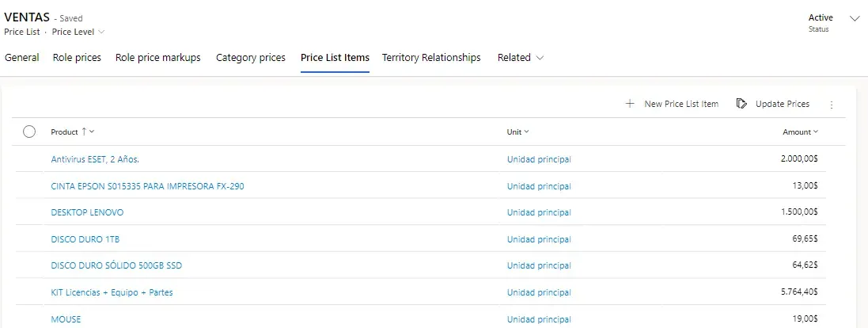The image size is (868, 328).
Task: Switch to the Role prices tab
Action: [77, 58]
